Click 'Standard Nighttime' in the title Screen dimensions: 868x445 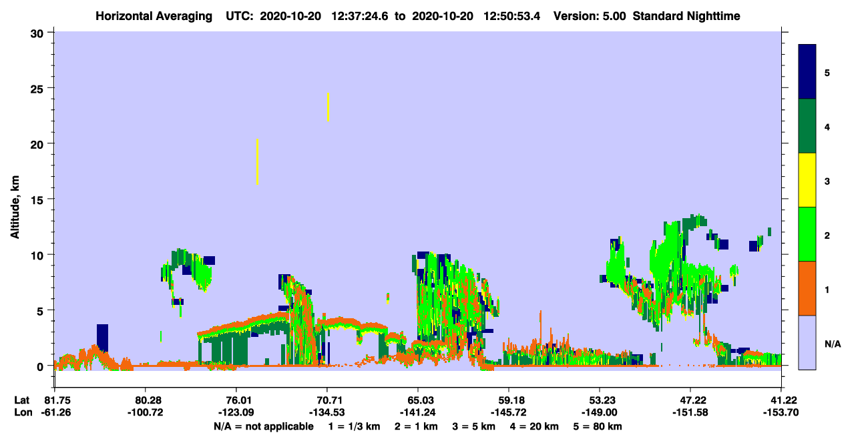tap(686, 15)
